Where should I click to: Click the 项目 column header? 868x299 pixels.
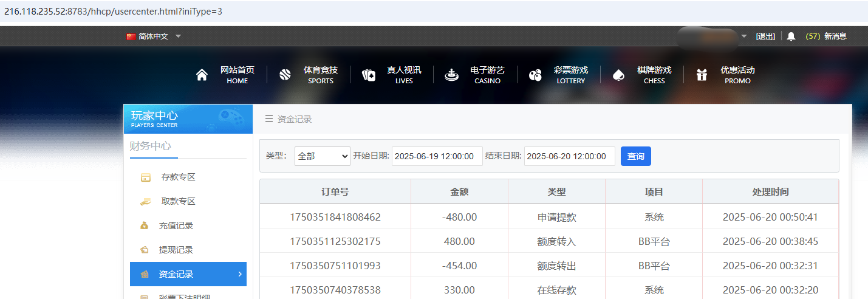coord(654,191)
